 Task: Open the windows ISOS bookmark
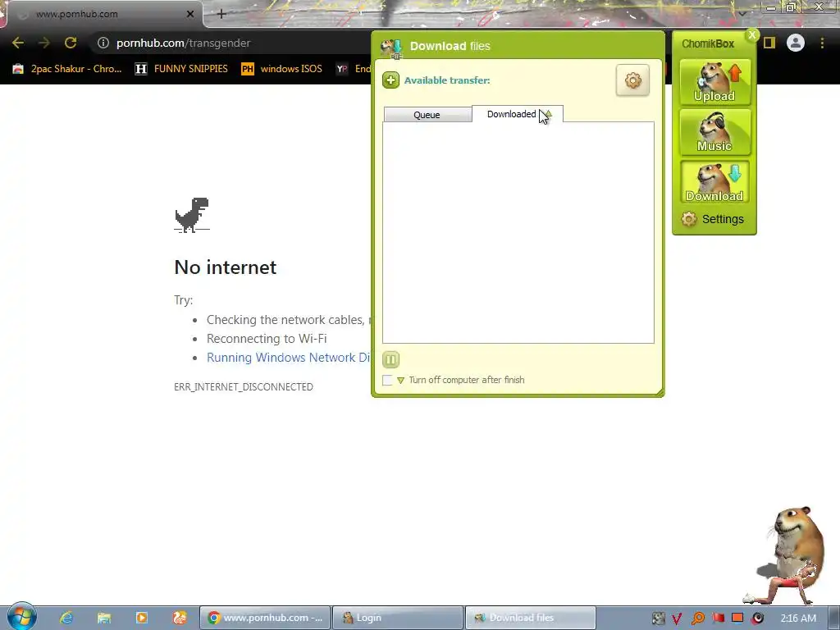[x=282, y=69]
